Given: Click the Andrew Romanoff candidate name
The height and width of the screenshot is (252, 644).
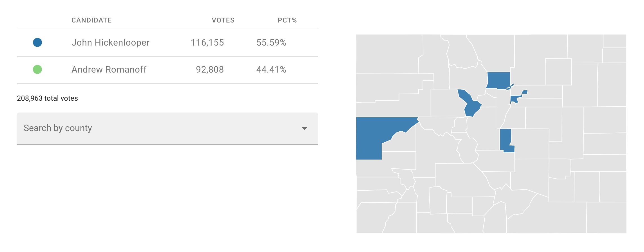Looking at the screenshot, I should tap(109, 69).
